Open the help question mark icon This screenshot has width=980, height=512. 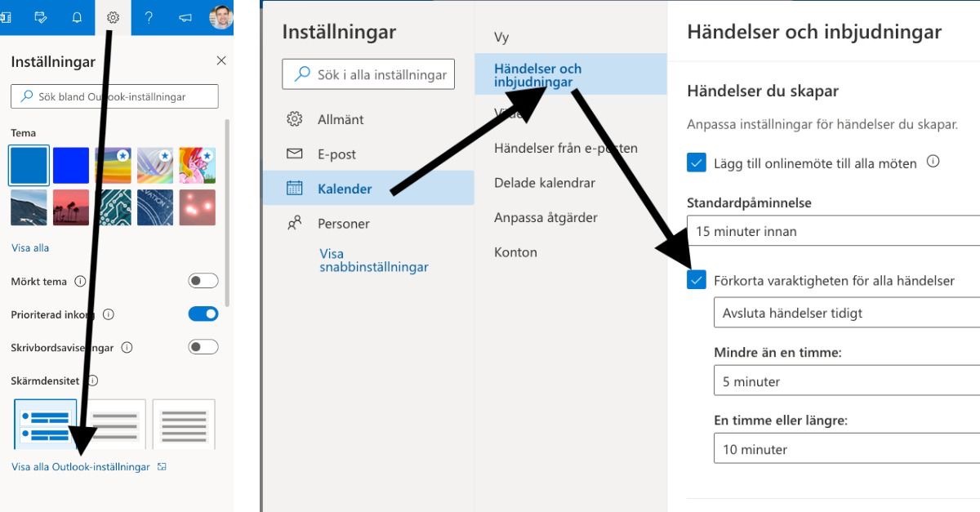149,17
